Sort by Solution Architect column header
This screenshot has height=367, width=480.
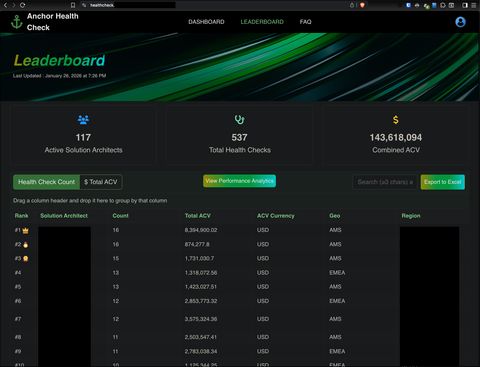[x=64, y=216]
